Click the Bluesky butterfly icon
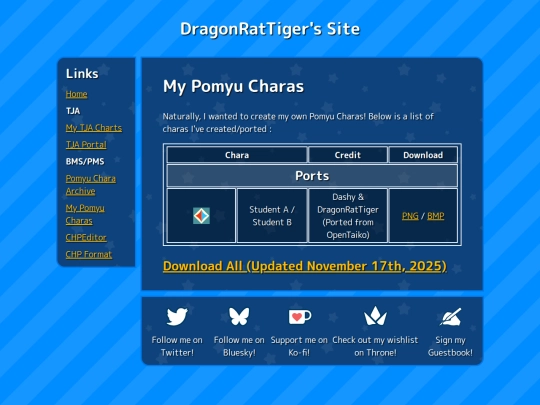This screenshot has width=540, height=405. click(239, 316)
